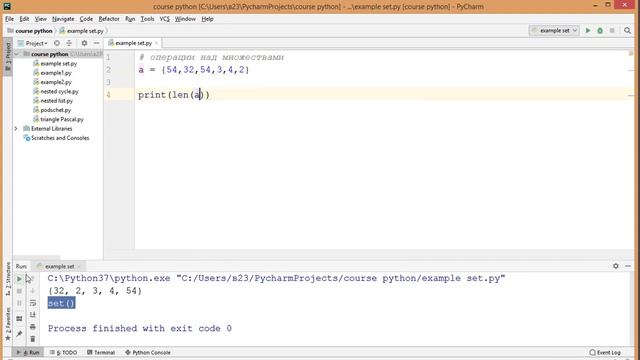Open the Refactor menu
The height and width of the screenshot is (360, 640).
pyautogui.click(x=109, y=19)
